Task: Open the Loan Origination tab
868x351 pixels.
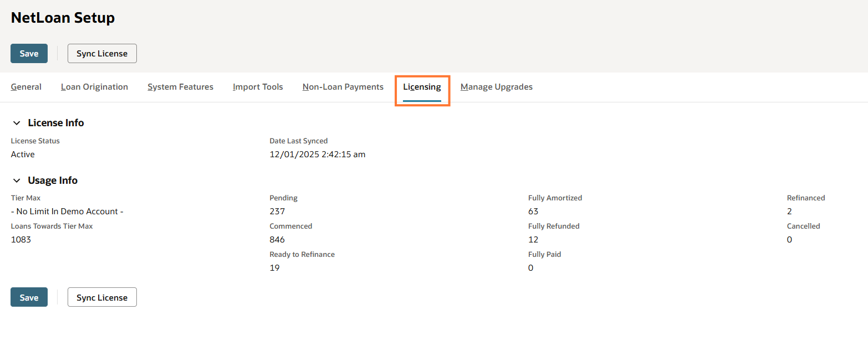Action: [x=94, y=87]
